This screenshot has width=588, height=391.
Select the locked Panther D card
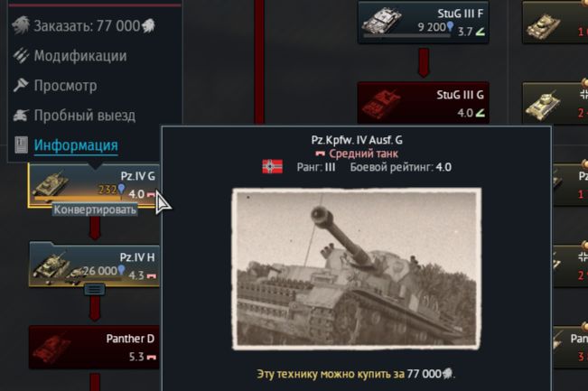94,347
